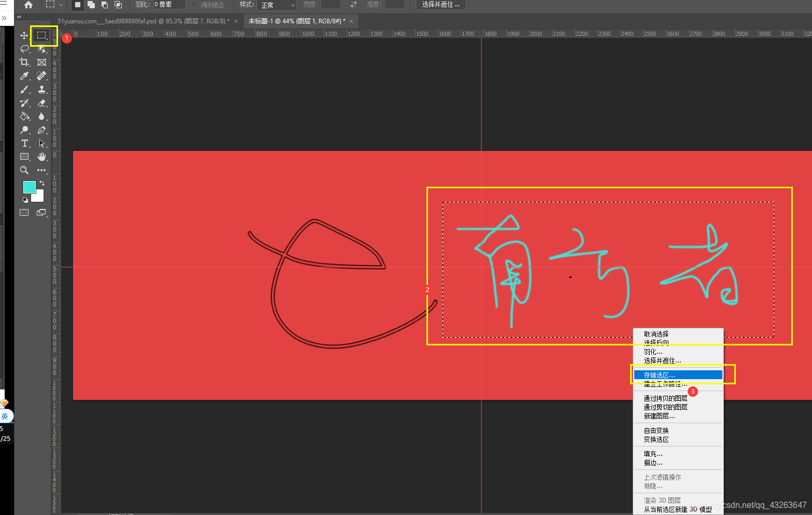812x515 pixels.
Task: Close the 51yuansu.com psd tab
Action: pos(236,21)
